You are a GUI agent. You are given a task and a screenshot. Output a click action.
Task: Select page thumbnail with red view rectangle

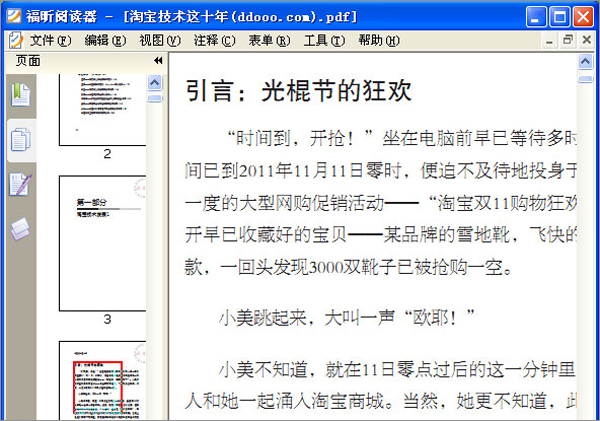(103, 380)
